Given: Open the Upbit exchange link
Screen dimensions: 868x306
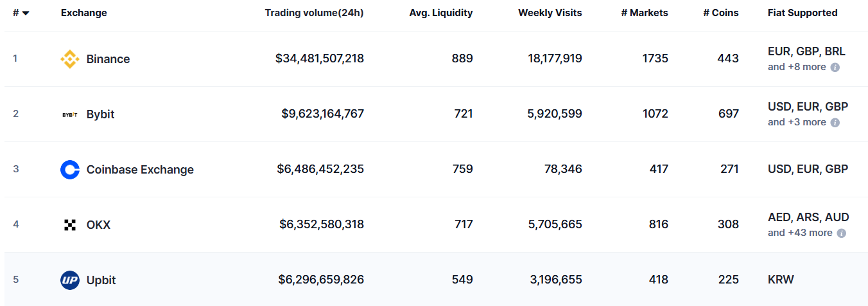Looking at the screenshot, I should [x=101, y=280].
